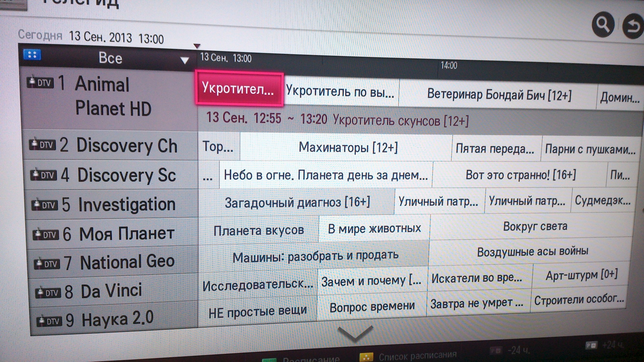Image resolution: width=644 pixels, height=362 pixels.
Task: Select program Вопрос времени
Action: 371,306
